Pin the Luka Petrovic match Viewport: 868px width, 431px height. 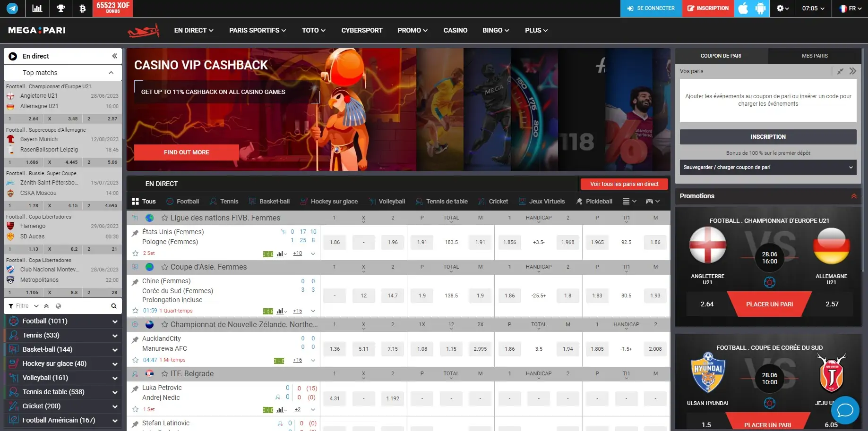pos(135,389)
